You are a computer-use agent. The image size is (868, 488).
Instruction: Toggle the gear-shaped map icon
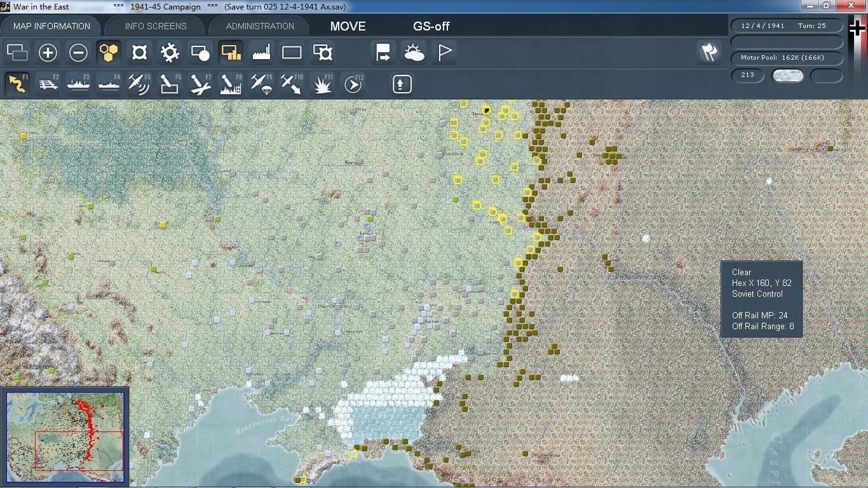(x=170, y=53)
